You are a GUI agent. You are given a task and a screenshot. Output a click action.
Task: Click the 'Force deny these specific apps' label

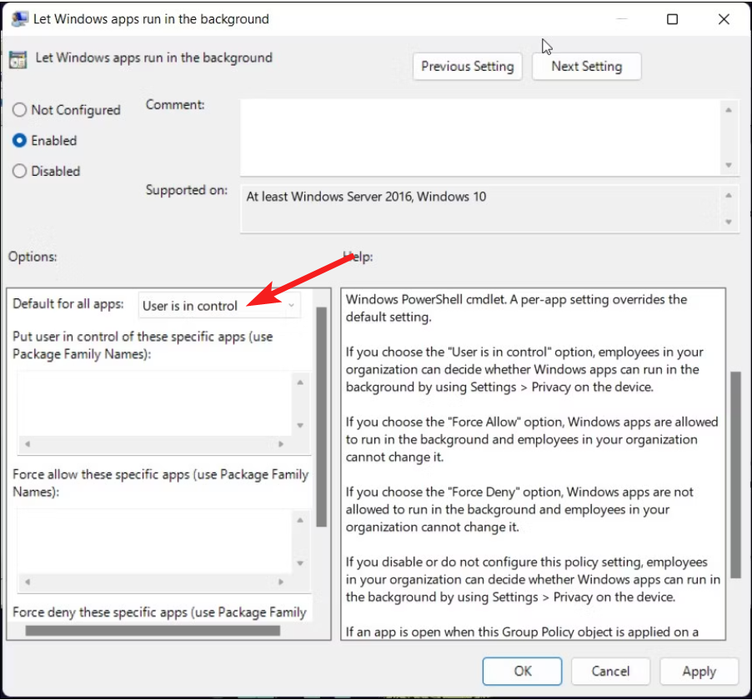(x=159, y=612)
